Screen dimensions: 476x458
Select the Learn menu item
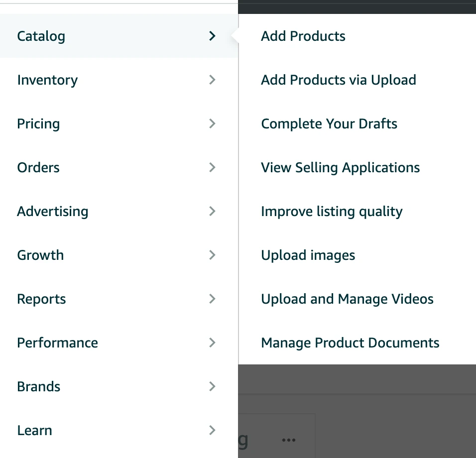pos(34,430)
